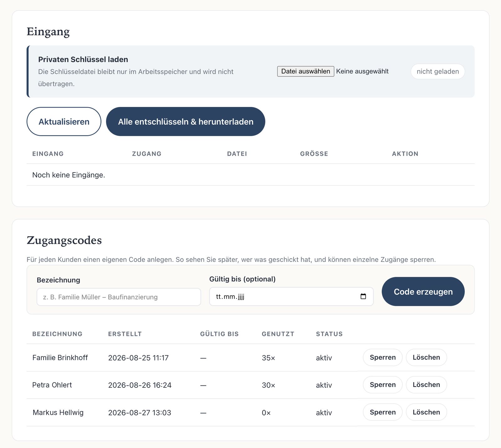Click the '30×' usage count

tap(268, 385)
